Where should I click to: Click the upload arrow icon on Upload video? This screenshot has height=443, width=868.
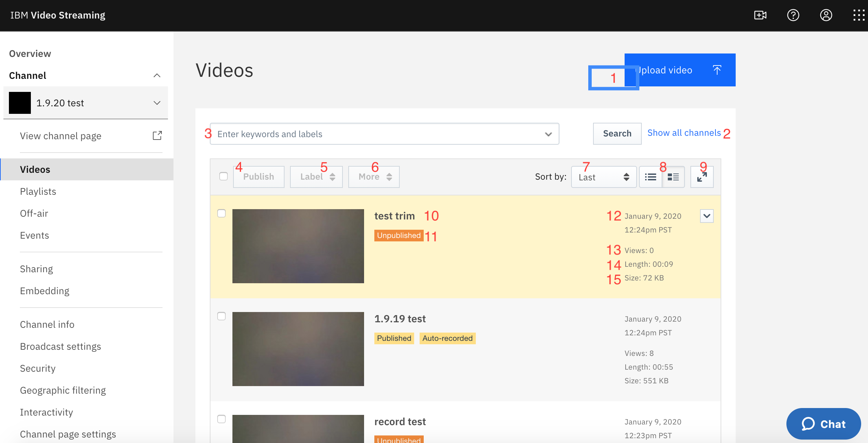click(717, 70)
